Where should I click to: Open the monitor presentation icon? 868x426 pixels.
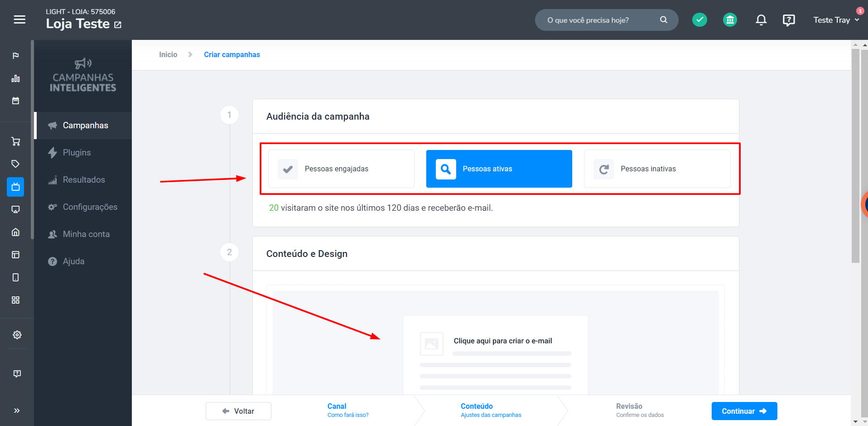(x=16, y=209)
